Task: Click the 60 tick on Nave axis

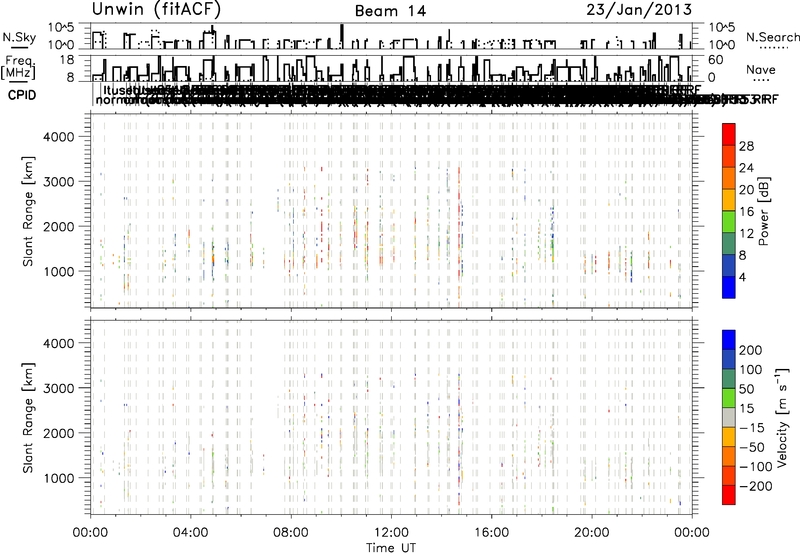Action: (x=715, y=60)
